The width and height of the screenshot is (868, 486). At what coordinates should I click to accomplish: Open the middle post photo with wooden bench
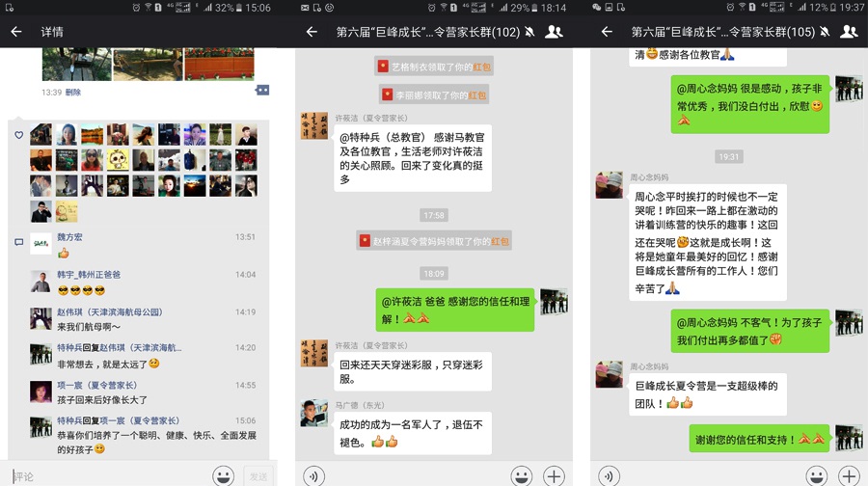[x=148, y=64]
